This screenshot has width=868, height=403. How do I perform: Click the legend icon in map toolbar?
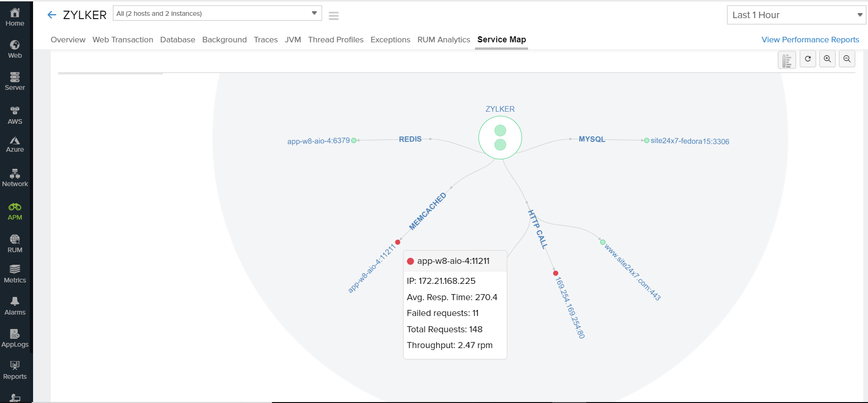click(787, 60)
